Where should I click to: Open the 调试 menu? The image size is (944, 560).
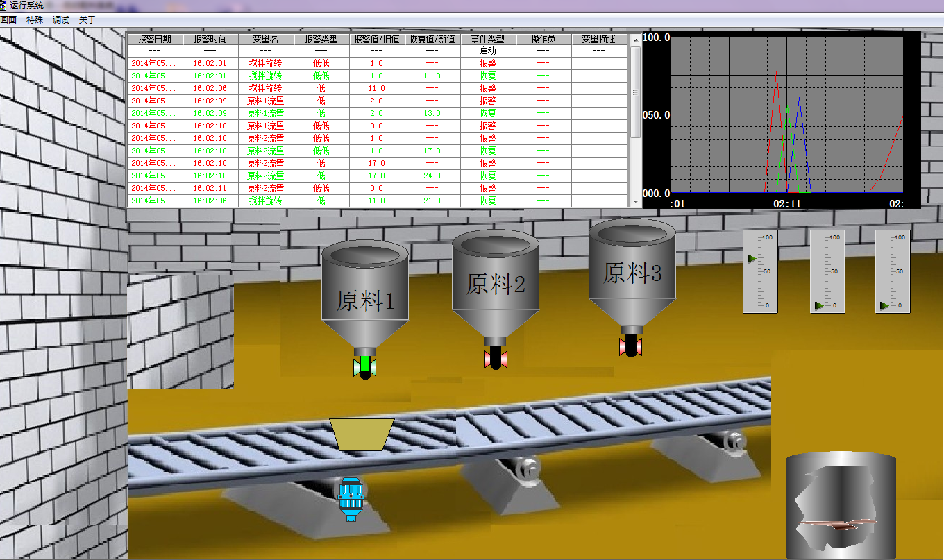pyautogui.click(x=61, y=20)
